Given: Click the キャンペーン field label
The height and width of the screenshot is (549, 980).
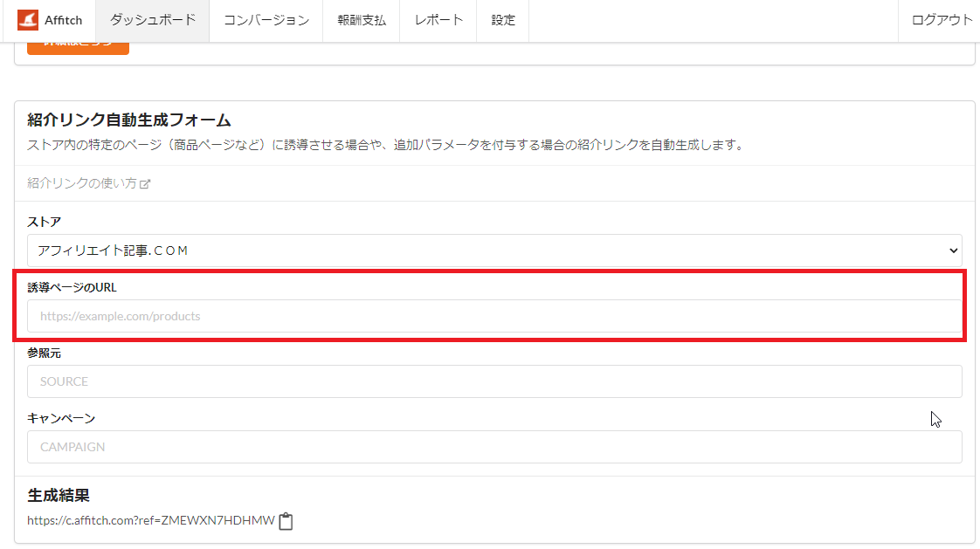Looking at the screenshot, I should pyautogui.click(x=61, y=418).
